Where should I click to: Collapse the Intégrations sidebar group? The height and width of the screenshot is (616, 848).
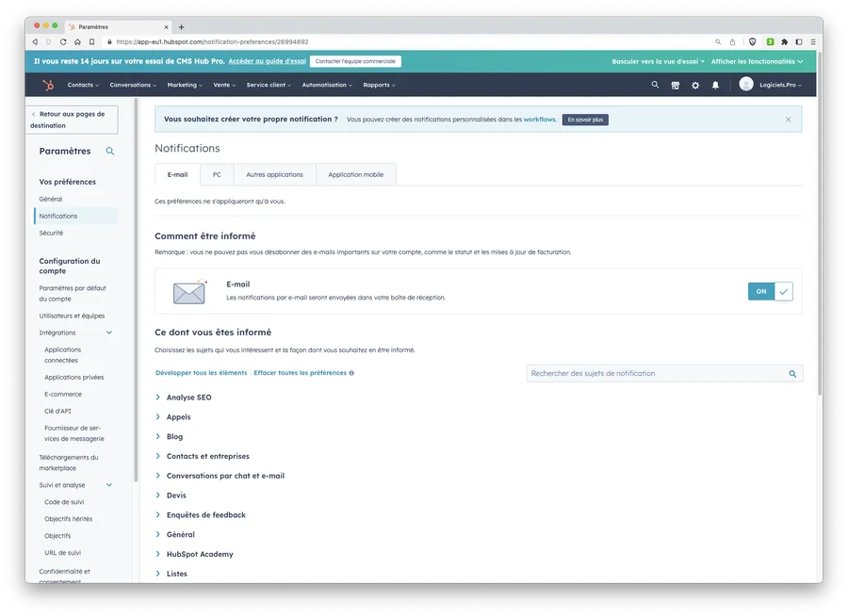pos(109,332)
